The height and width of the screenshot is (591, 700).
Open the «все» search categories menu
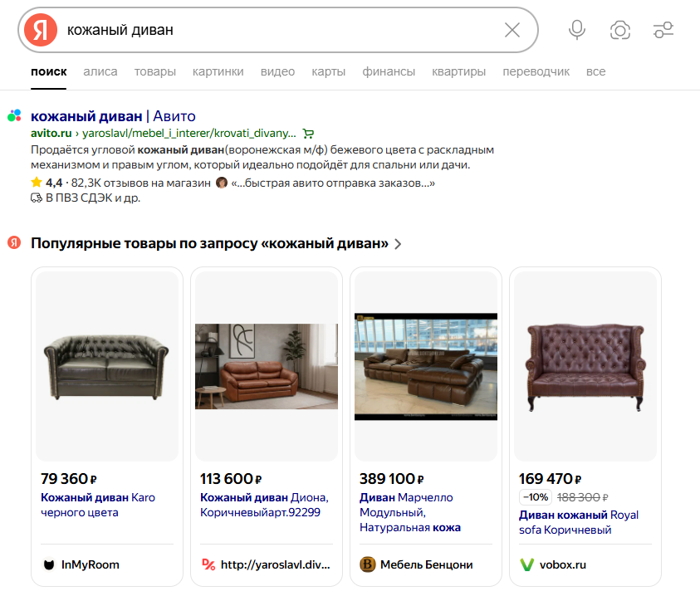click(x=595, y=71)
